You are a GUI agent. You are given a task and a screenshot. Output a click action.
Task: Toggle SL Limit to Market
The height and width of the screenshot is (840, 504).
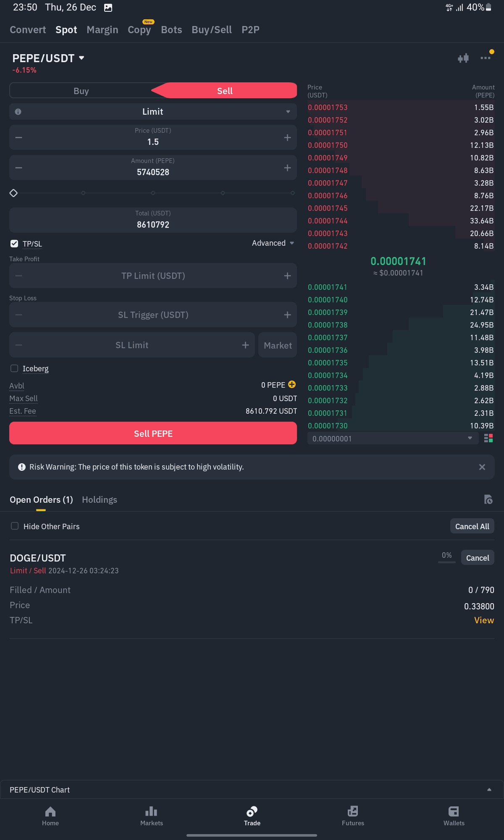click(x=278, y=345)
